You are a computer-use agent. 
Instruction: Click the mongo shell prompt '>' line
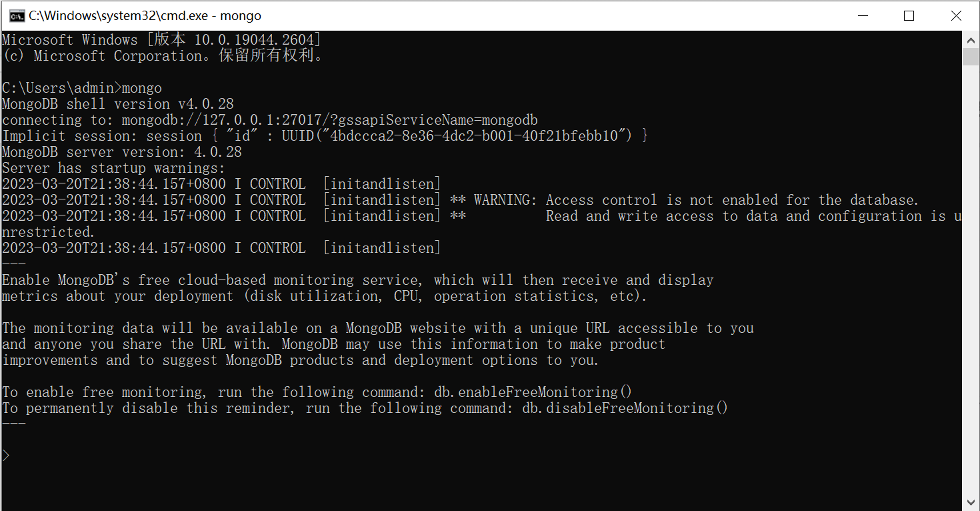(7, 456)
